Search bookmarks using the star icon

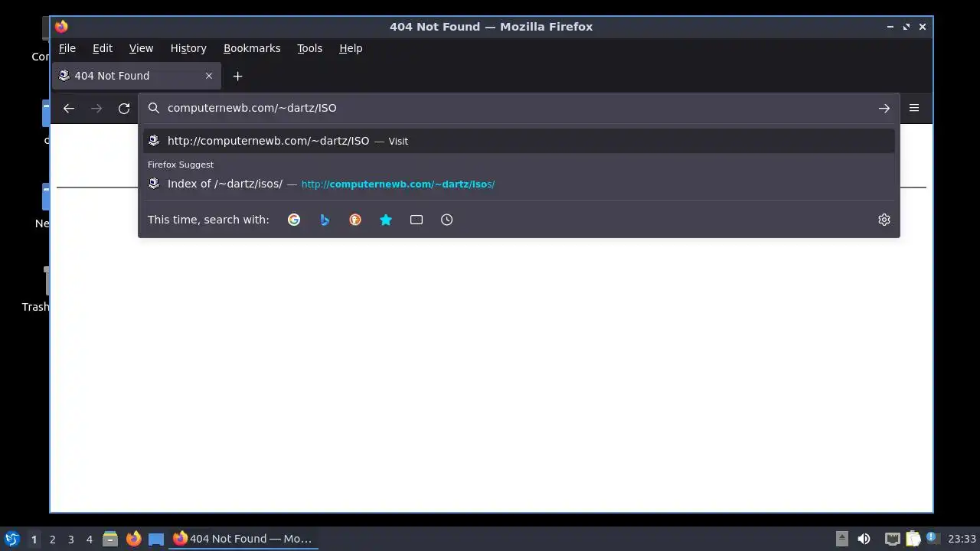click(x=386, y=220)
